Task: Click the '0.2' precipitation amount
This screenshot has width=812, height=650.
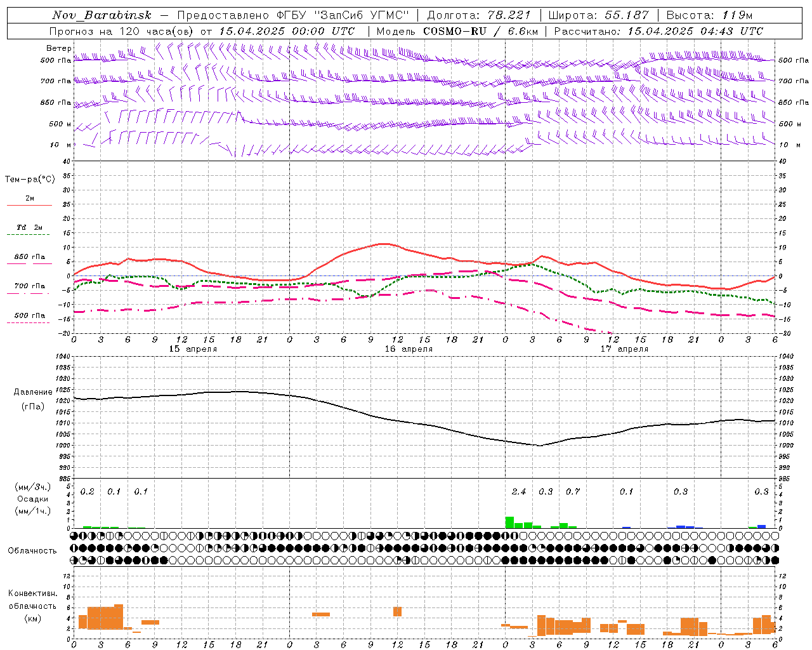Action: coord(88,492)
